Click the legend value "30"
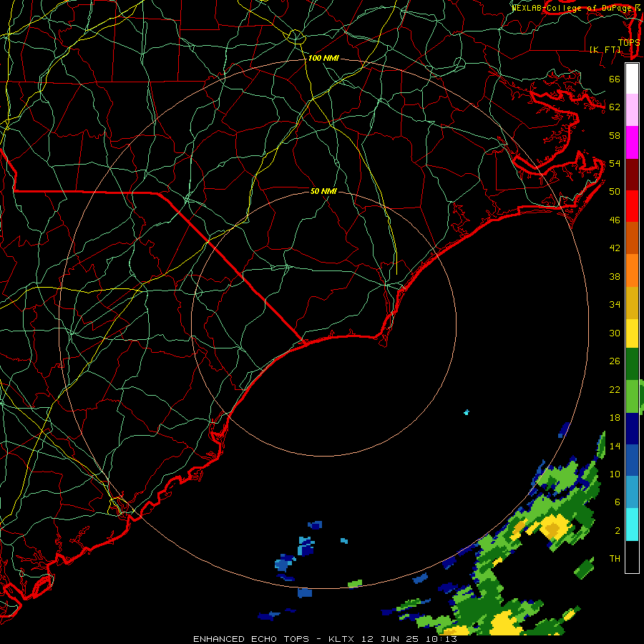644x644 pixels. tap(615, 333)
